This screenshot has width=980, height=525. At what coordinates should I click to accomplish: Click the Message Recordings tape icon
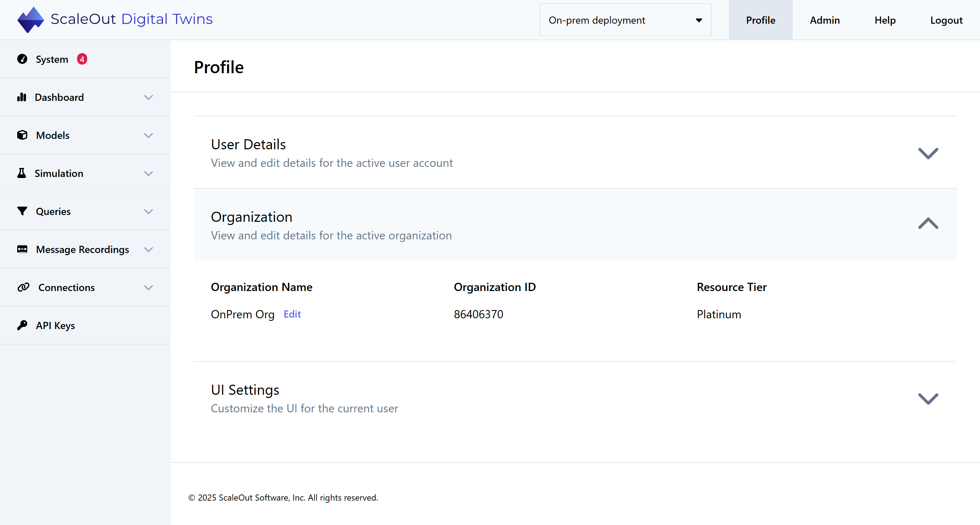tap(22, 249)
